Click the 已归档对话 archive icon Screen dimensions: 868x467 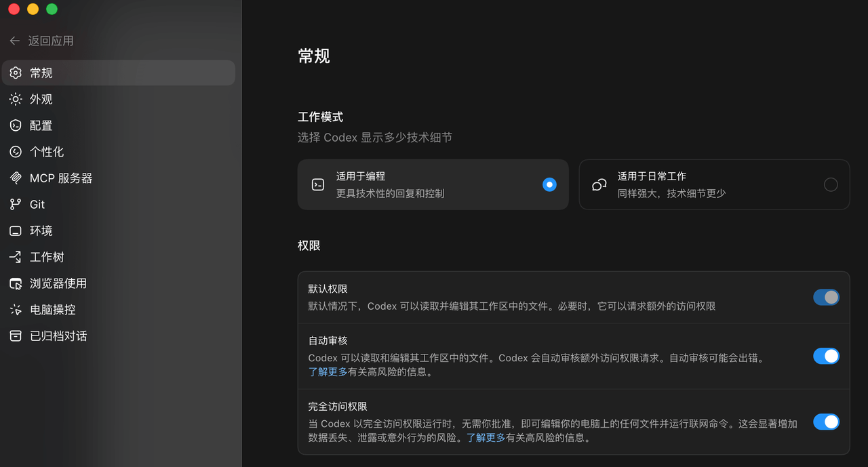(x=16, y=336)
